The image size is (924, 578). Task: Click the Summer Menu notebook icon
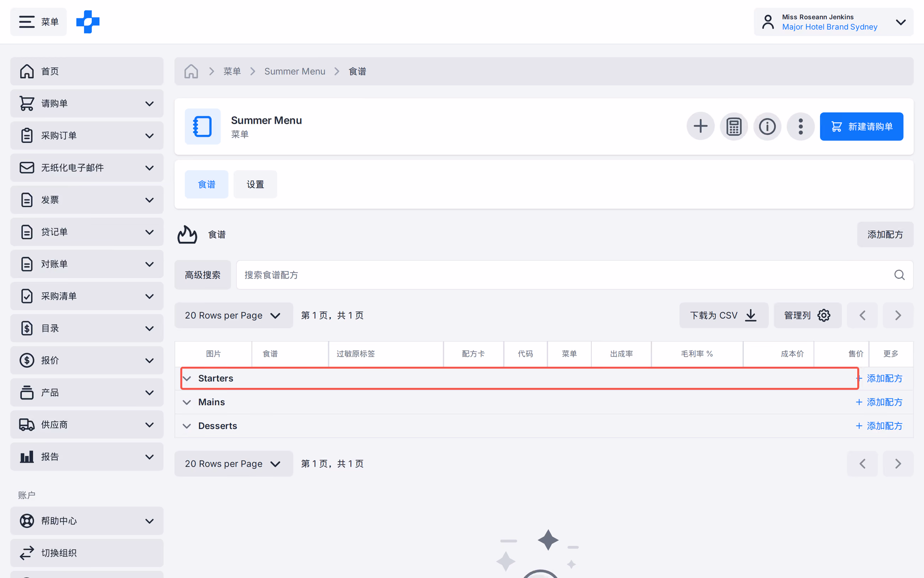click(202, 126)
